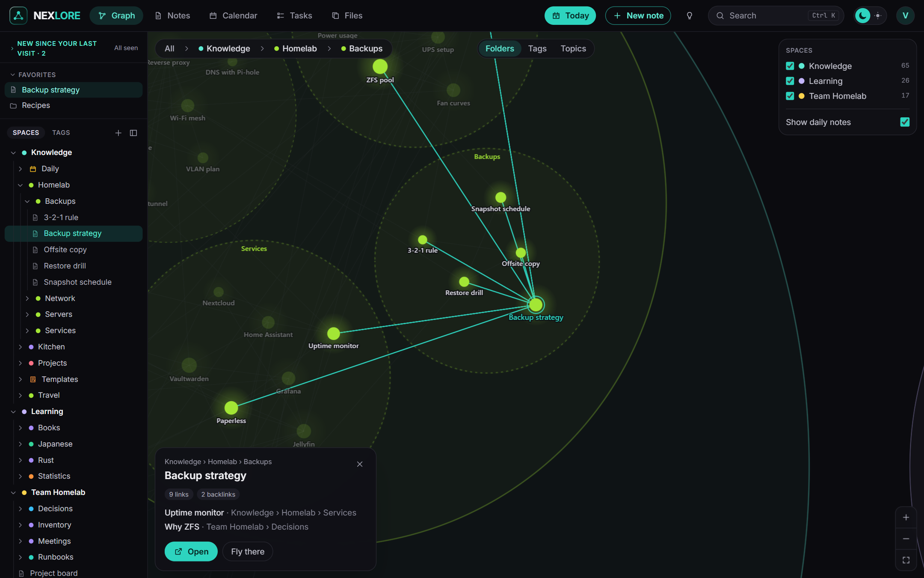Select the 3-2-1 rule graph node
Screen dimensions: 924x578
(x=422, y=240)
